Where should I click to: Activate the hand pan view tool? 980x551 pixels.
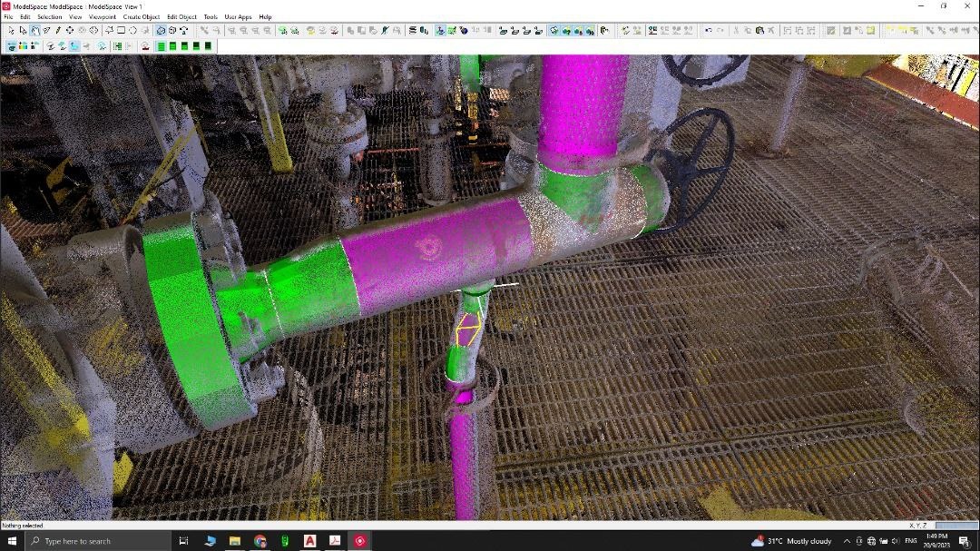coord(34,31)
